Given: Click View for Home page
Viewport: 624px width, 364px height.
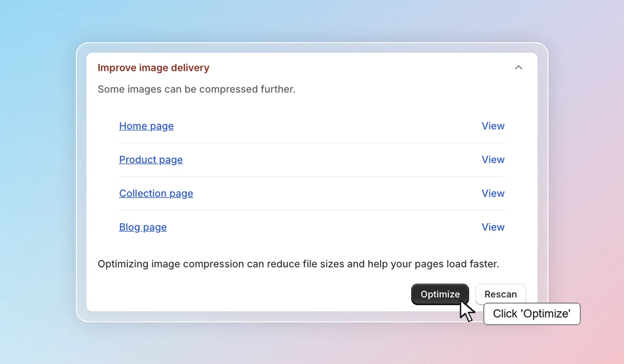Looking at the screenshot, I should [493, 126].
